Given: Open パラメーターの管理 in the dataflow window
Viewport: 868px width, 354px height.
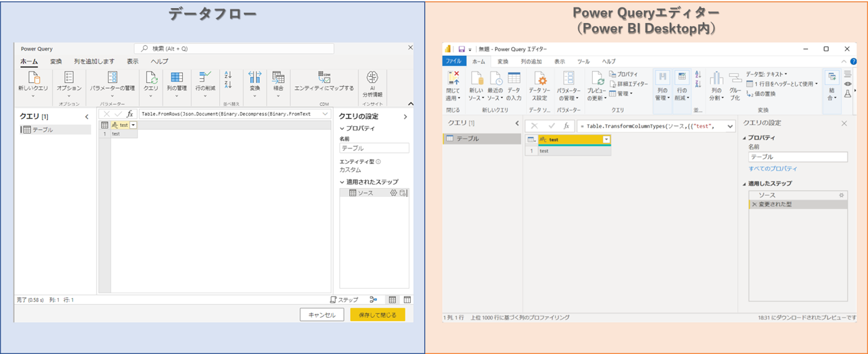Looking at the screenshot, I should [113, 84].
